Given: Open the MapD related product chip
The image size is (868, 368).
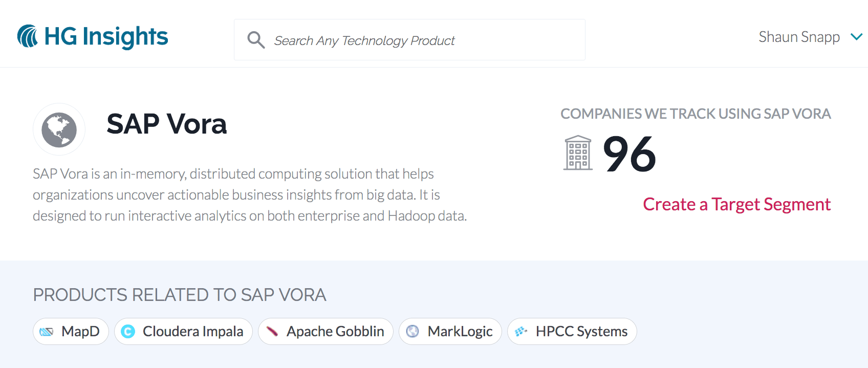Looking at the screenshot, I should pos(71,332).
